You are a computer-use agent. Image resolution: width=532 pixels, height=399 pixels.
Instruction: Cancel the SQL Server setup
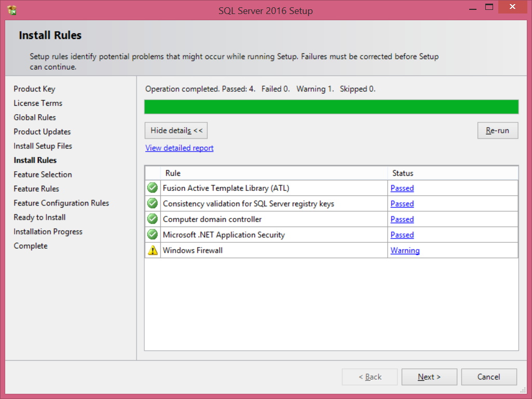coord(489,377)
